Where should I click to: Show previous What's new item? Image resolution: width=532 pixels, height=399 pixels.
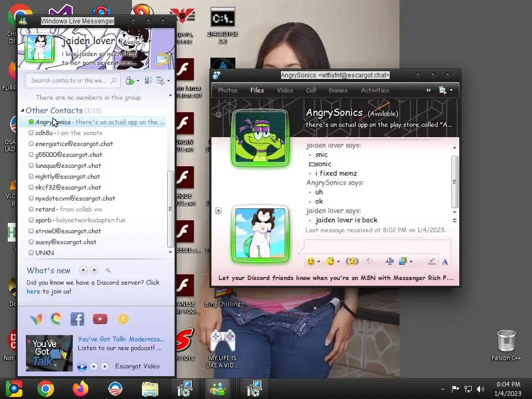point(83,270)
